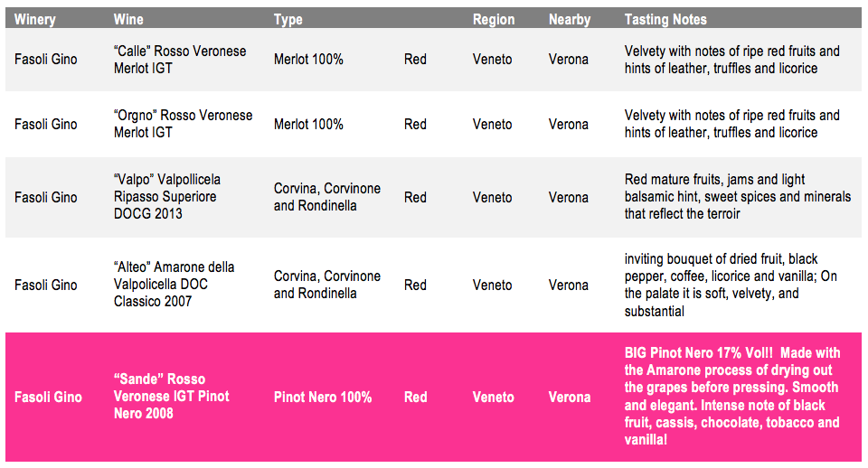Click Corvina, Corvinone and Rondinella in Valpo row
This screenshot has width=868, height=468.
click(326, 197)
